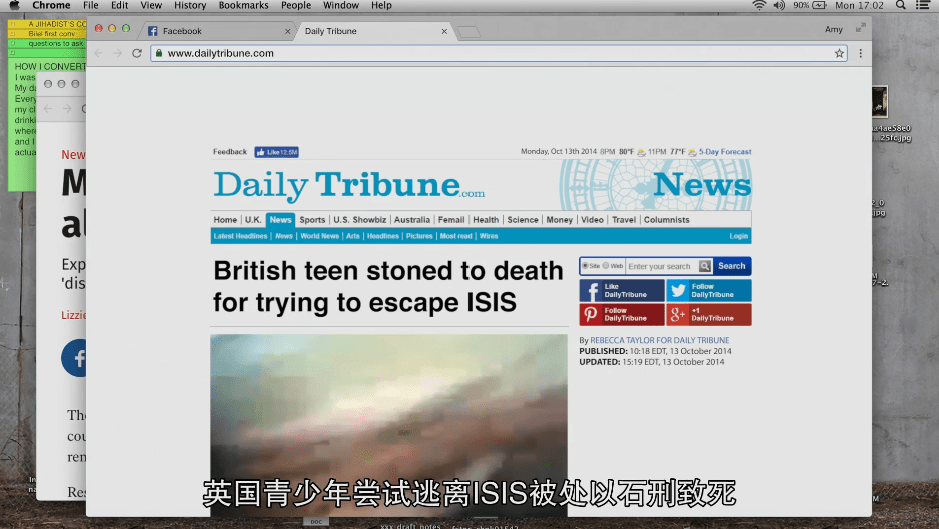The height and width of the screenshot is (529, 939).
Task: Click the search magnifier icon in site search
Action: (705, 266)
